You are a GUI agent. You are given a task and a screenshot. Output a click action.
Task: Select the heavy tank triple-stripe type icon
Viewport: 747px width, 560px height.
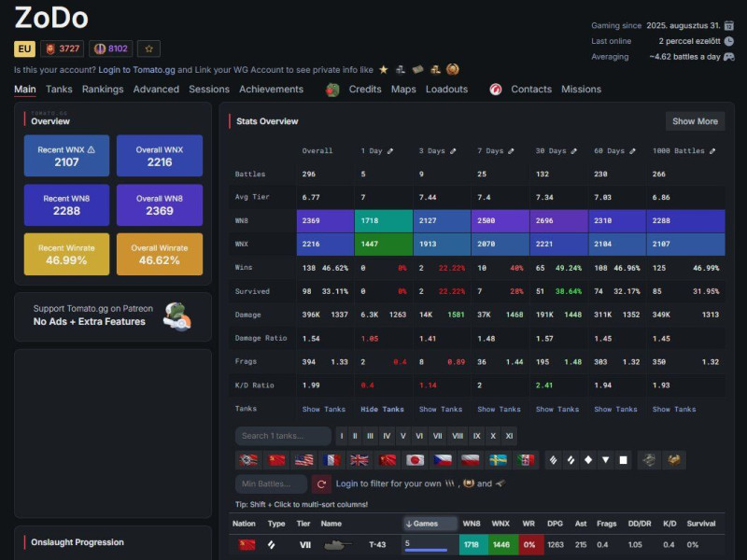tap(553, 460)
